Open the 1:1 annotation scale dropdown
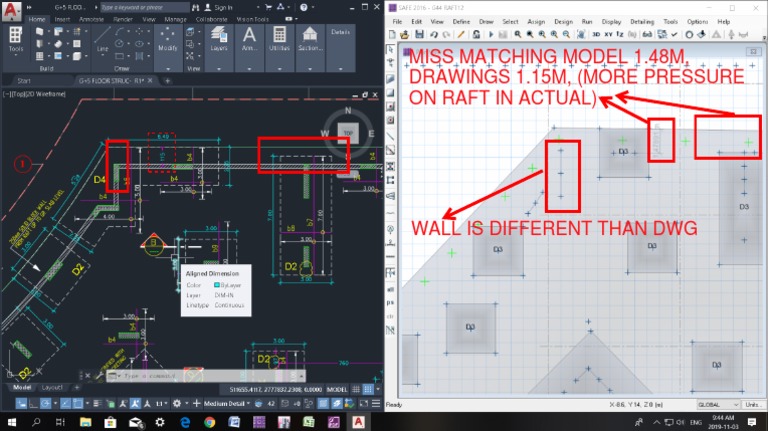 pyautogui.click(x=161, y=404)
